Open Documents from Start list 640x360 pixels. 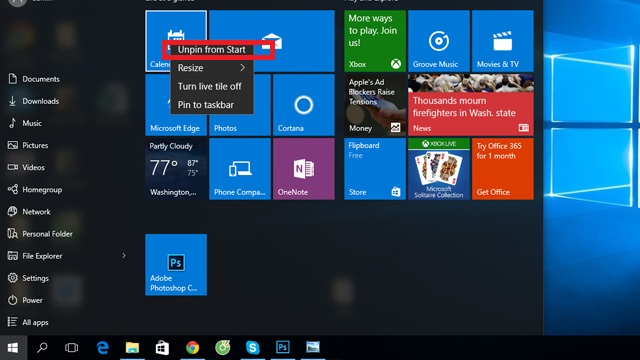point(34,79)
